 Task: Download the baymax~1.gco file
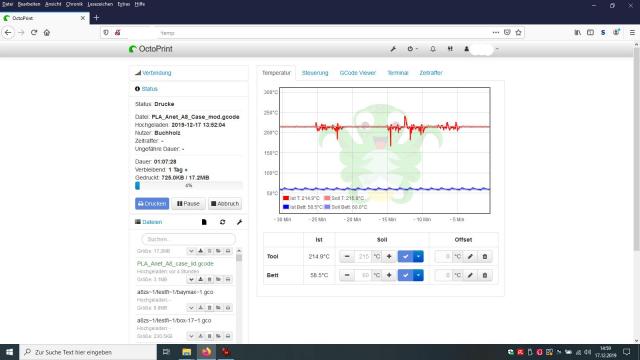(x=200, y=308)
